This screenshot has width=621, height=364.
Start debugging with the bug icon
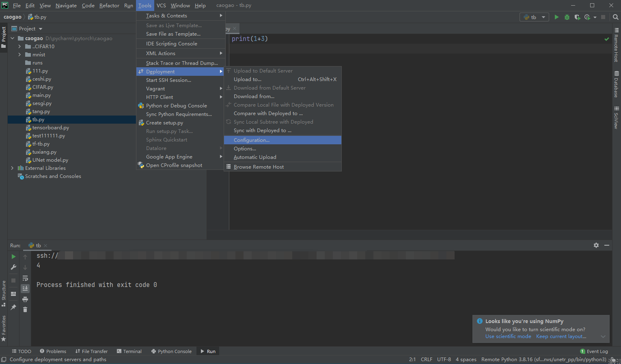[567, 17]
